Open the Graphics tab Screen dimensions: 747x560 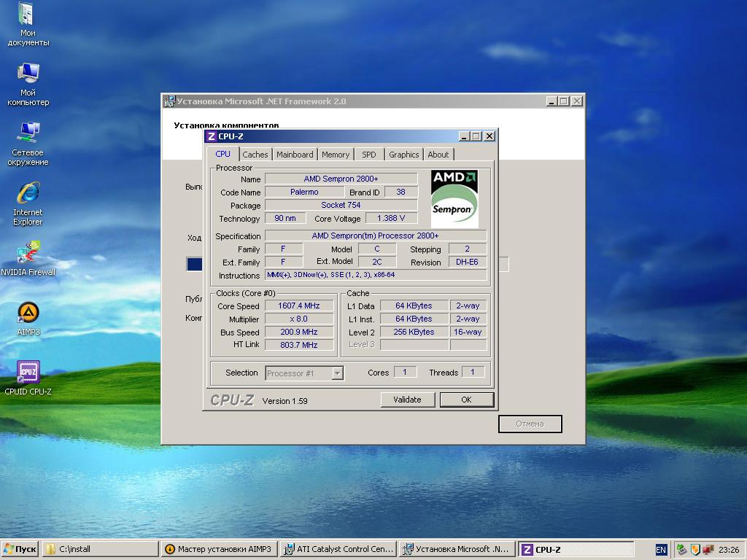pos(403,155)
